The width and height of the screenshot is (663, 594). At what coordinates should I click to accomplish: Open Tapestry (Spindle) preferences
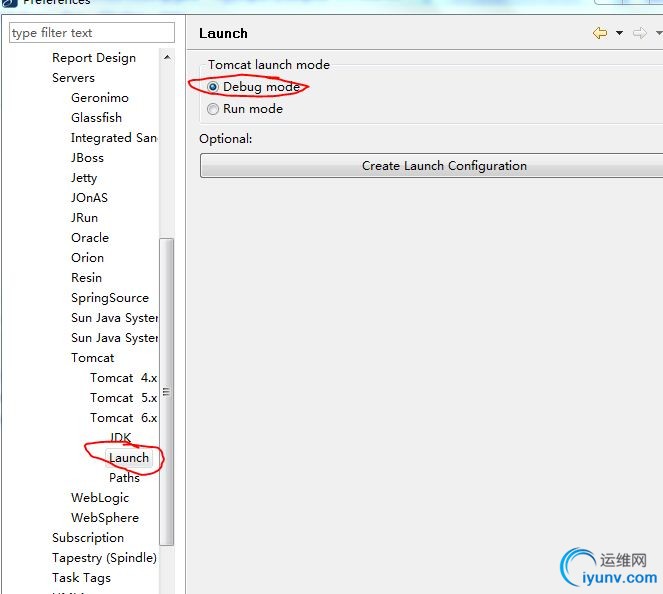click(x=104, y=558)
